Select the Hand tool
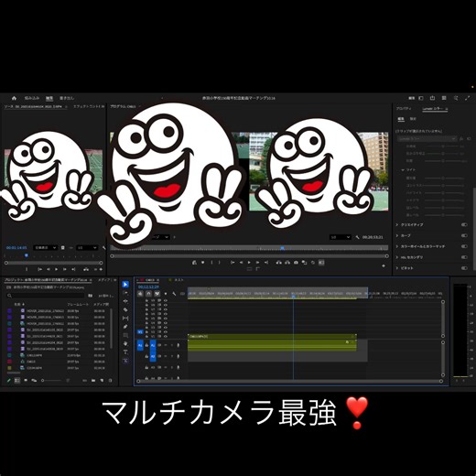This screenshot has width=476, height=476. click(x=125, y=344)
